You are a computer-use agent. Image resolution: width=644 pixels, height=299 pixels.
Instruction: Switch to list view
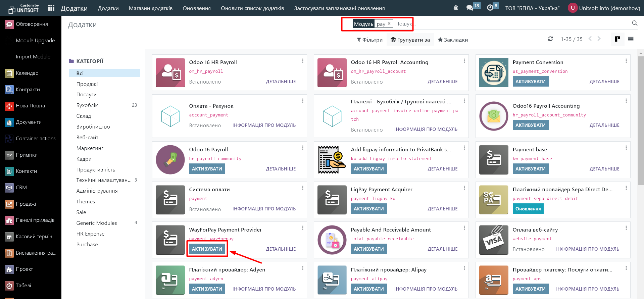click(631, 39)
